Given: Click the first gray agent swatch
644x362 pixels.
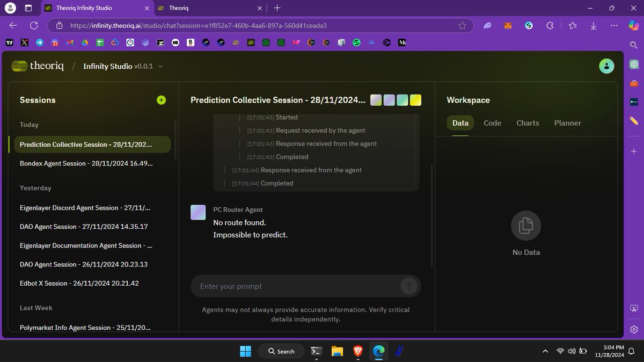Looking at the screenshot, I should (376, 100).
